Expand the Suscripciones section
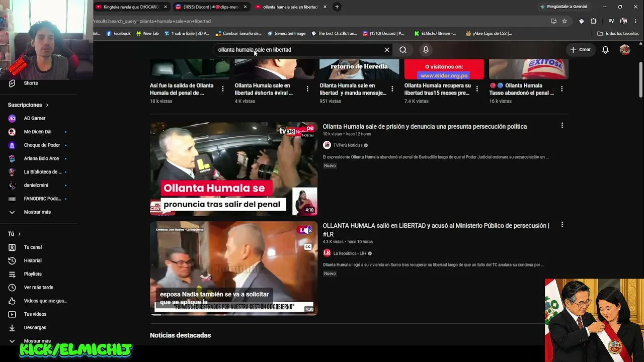The image size is (644, 362). (28, 105)
